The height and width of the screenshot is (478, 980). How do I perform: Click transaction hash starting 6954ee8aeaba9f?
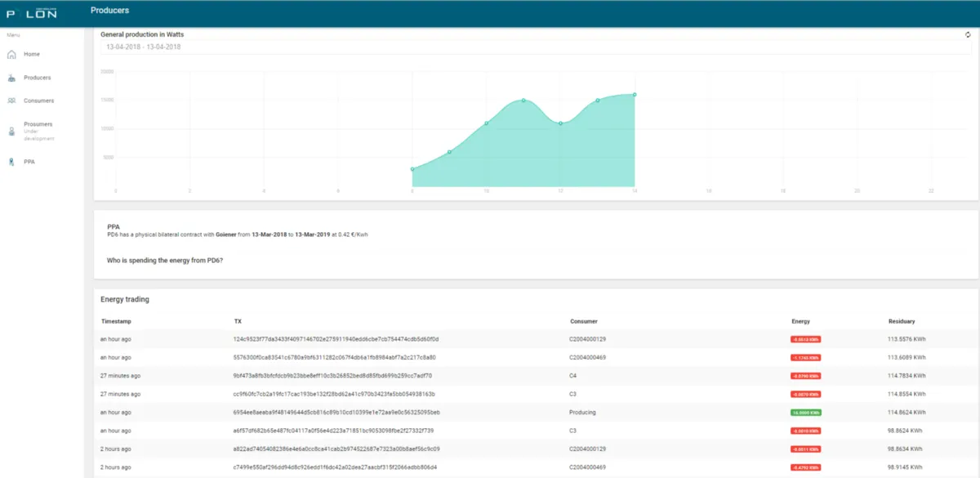pyautogui.click(x=336, y=413)
